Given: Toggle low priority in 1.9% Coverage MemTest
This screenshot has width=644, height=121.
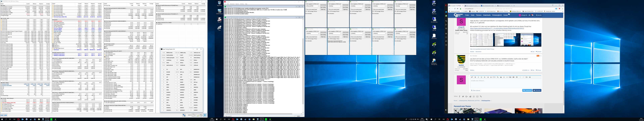Looking at the screenshot, I should [395, 37].
